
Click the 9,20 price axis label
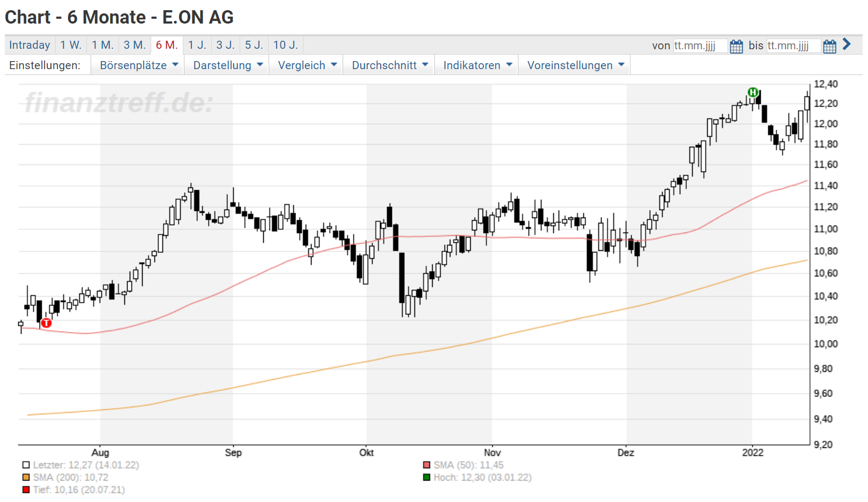(823, 445)
